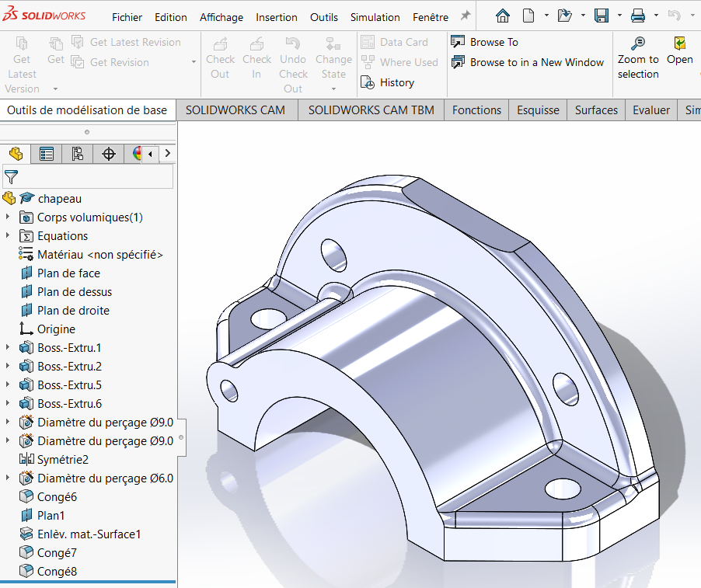Screen dimensions: 701x588
Task: Click the Open icon in the PDM ribbon
Action: pyautogui.click(x=679, y=43)
